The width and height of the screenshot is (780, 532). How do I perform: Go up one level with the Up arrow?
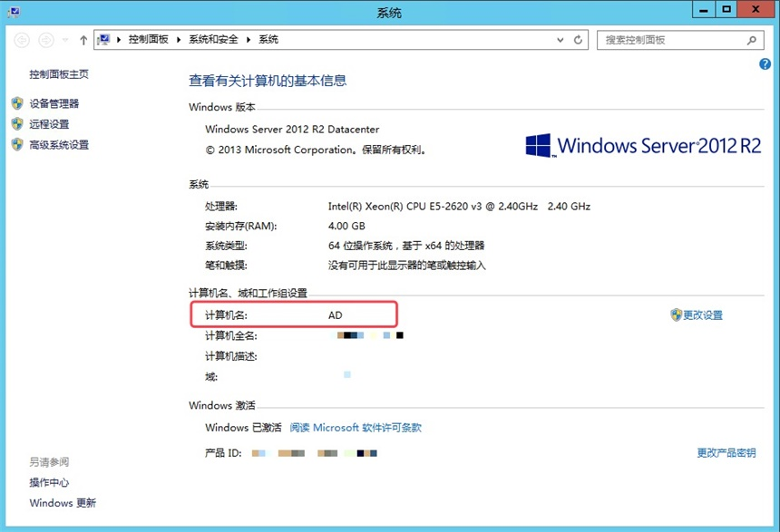point(83,40)
